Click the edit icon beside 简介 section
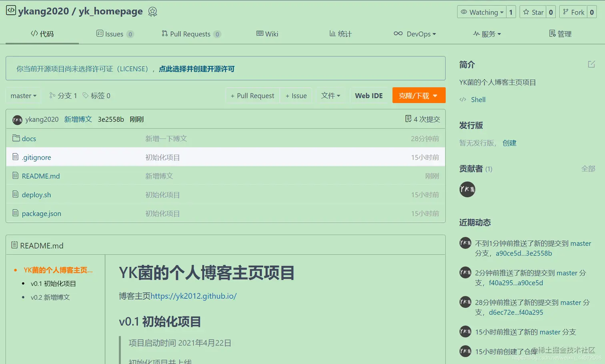Image resolution: width=605 pixels, height=364 pixels. [x=591, y=64]
